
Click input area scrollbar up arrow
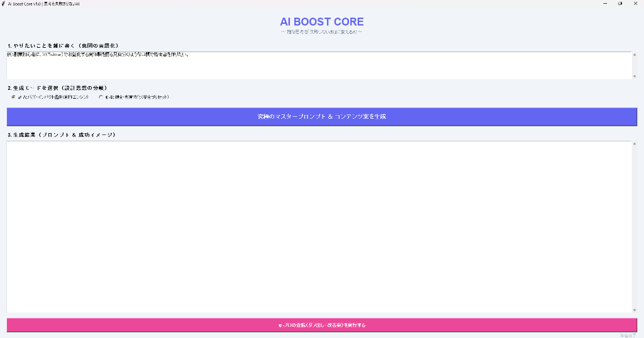pos(635,55)
